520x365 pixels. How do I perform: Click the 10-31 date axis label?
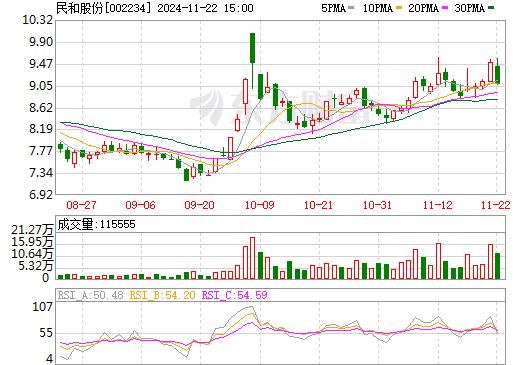(x=378, y=205)
